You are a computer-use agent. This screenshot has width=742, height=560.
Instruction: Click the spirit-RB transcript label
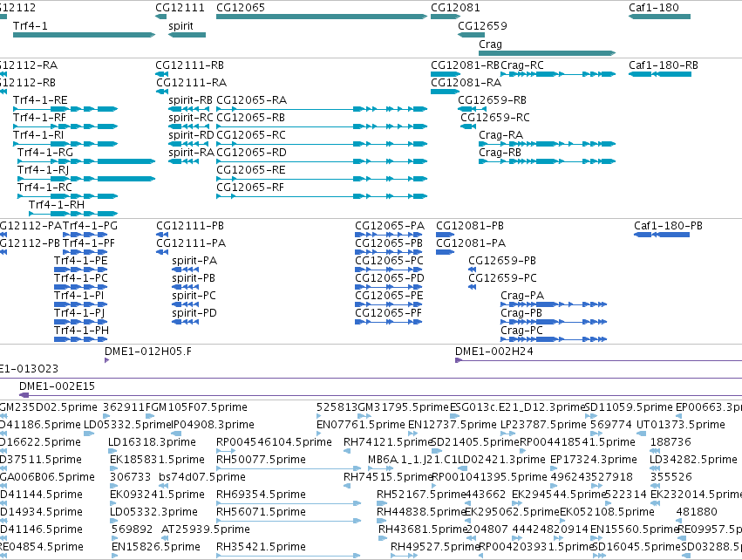coord(190,100)
